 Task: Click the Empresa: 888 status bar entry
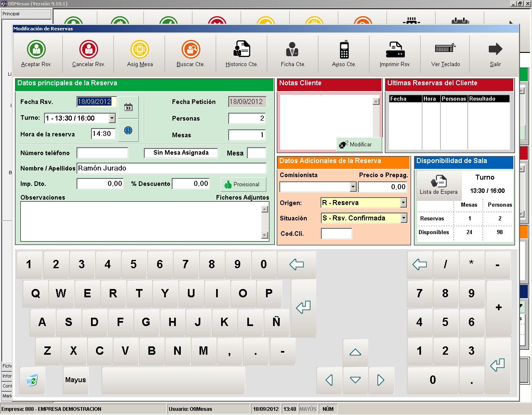pyautogui.click(x=83, y=409)
